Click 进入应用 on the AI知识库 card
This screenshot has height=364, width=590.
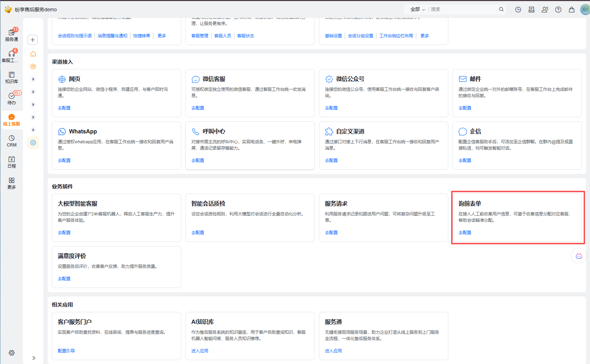click(200, 351)
